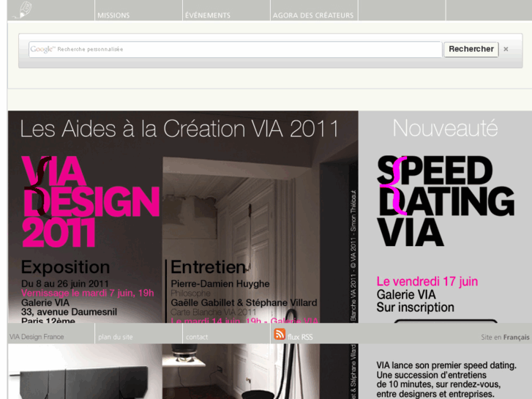Open the Missions menu

tap(113, 15)
